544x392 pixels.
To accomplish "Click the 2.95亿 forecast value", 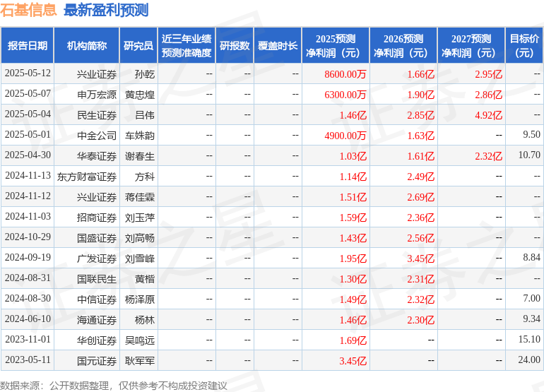I will click(x=488, y=74).
